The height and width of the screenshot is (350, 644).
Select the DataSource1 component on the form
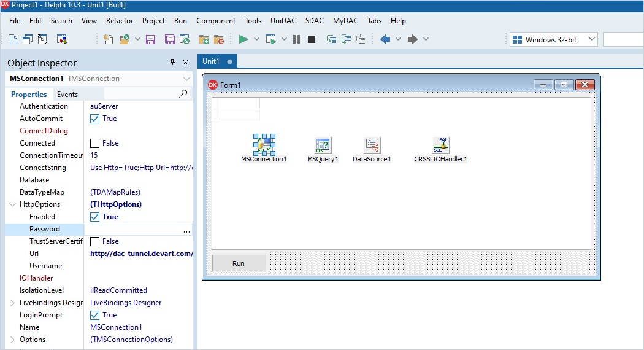pos(372,145)
